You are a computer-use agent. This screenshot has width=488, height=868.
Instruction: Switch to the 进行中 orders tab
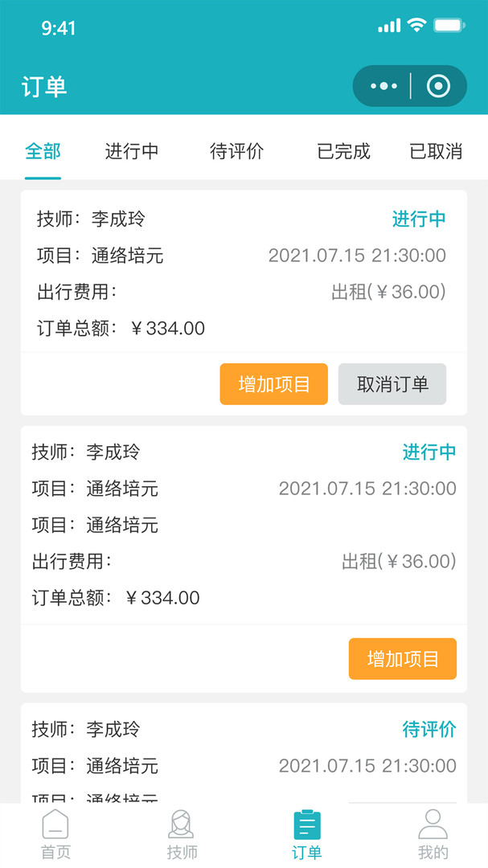(133, 152)
